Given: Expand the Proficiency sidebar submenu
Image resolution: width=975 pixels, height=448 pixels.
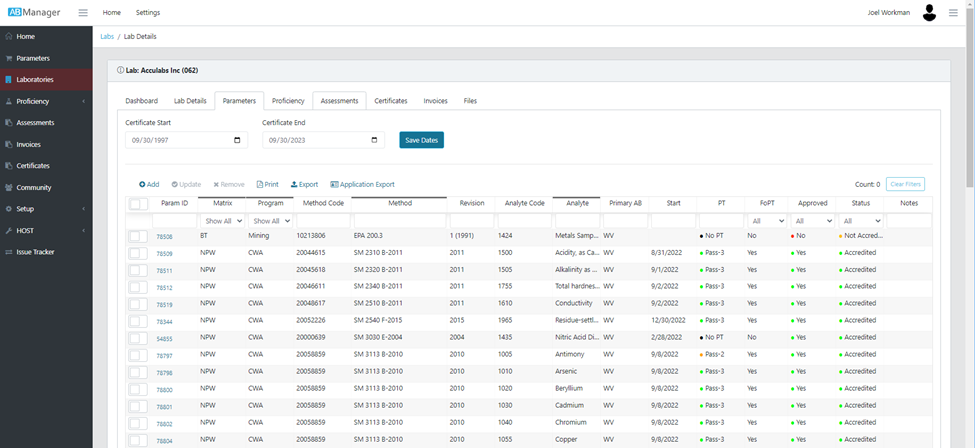Looking at the screenshot, I should [x=83, y=101].
